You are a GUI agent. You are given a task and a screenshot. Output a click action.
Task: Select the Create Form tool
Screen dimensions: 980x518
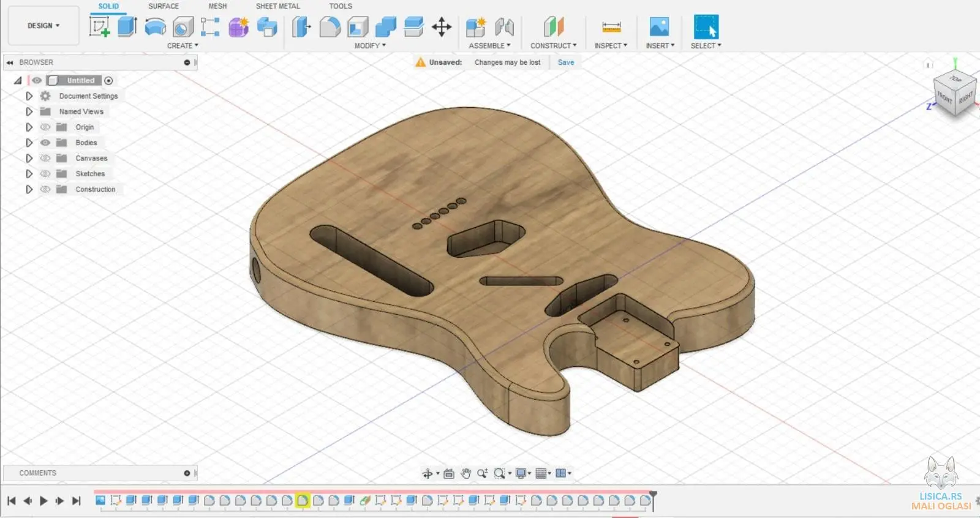[x=238, y=27]
